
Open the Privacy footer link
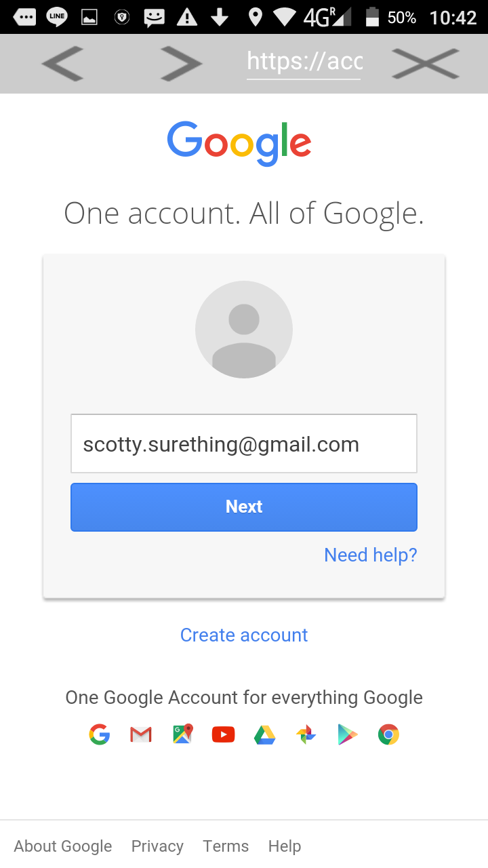[x=157, y=846]
